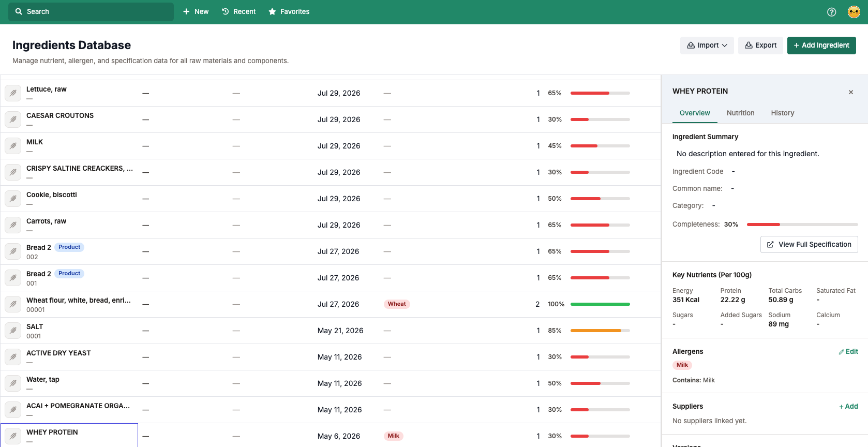Click the ACTIVE DRY YEAST ingredient icon

point(13,357)
